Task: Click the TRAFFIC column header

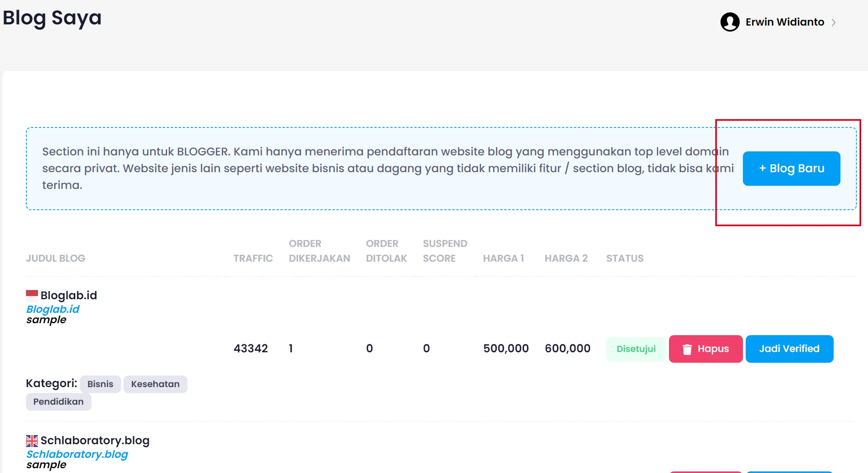Action: click(x=253, y=258)
